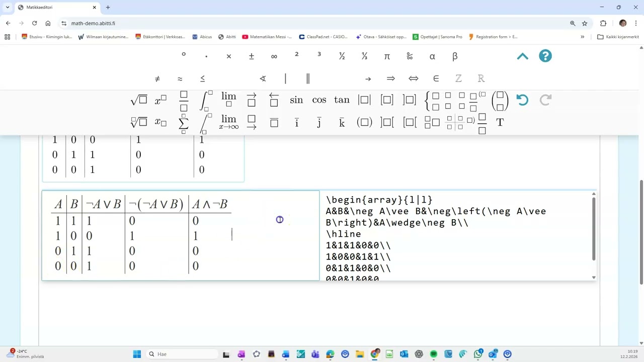Insert the unit vector i-bar symbol
The height and width of the screenshot is (362, 644).
coord(296,122)
